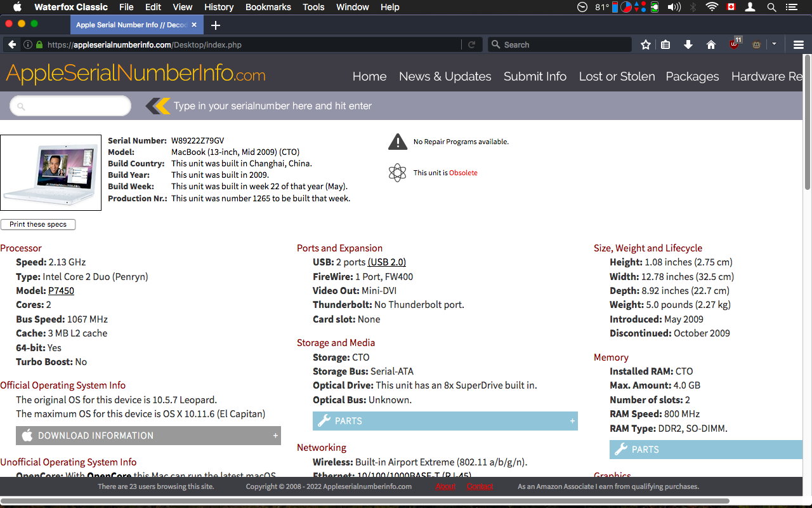Click the atom icon beside This unit is
Screen dimensions: 812x508
tap(397, 173)
